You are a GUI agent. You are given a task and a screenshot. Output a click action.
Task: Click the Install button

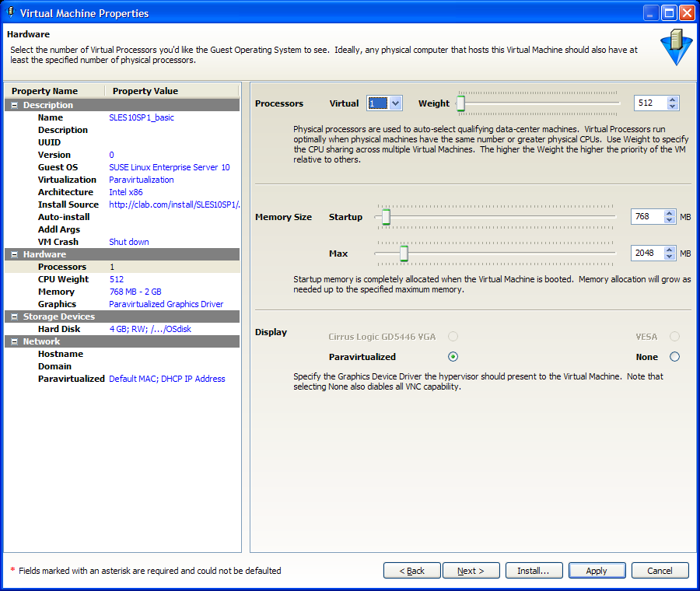click(x=534, y=570)
